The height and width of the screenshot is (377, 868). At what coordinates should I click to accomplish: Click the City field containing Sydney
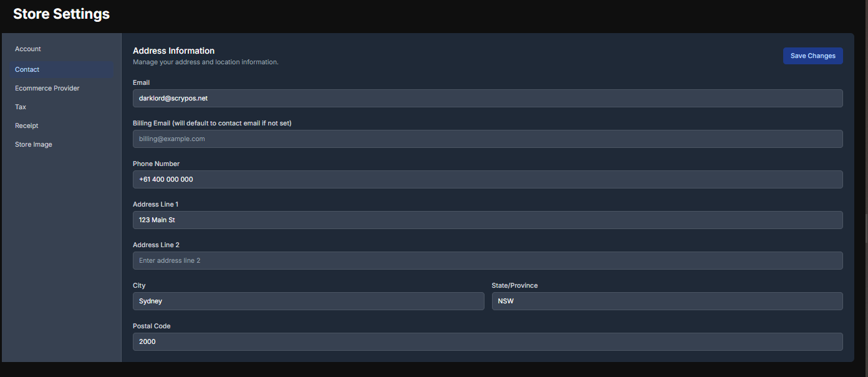tap(308, 301)
